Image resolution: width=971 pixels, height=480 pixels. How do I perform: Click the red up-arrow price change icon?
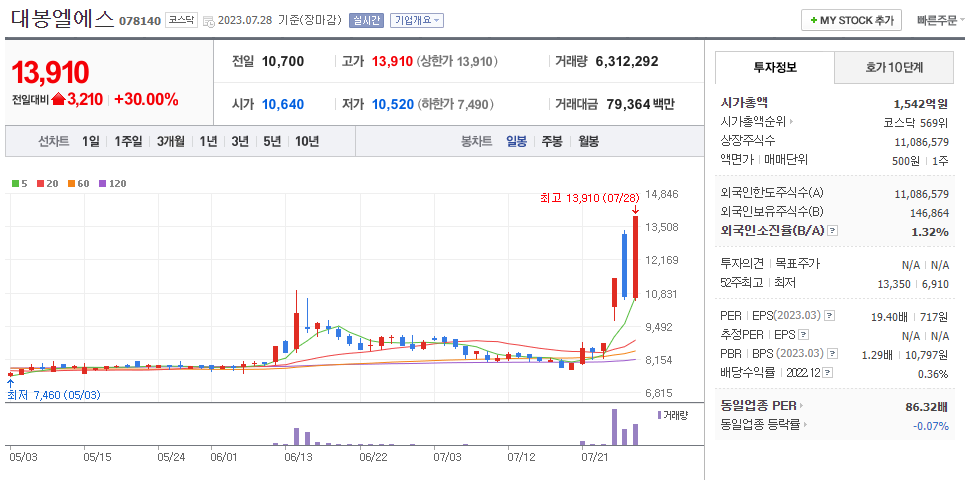click(x=58, y=99)
